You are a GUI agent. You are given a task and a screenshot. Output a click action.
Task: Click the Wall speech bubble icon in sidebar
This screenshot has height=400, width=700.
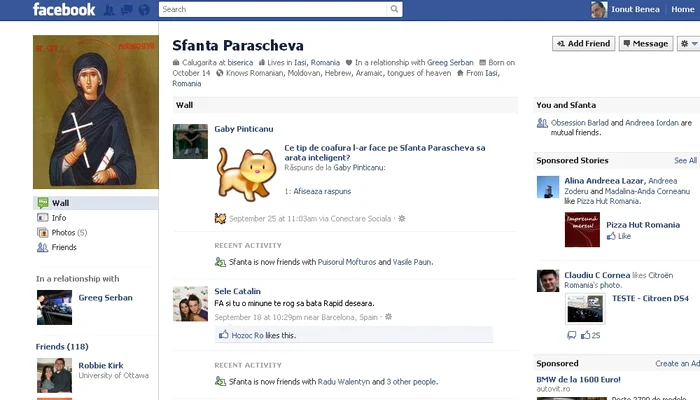[x=43, y=203]
